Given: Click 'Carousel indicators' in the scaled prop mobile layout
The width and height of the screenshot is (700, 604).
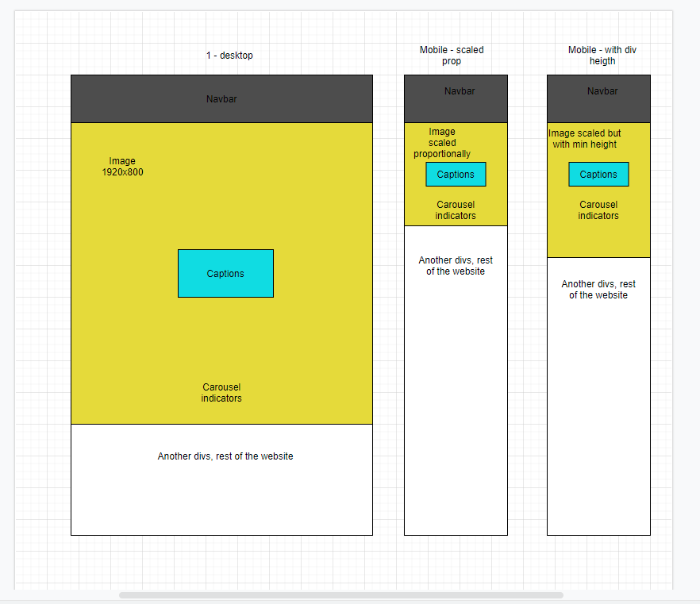Looking at the screenshot, I should pyautogui.click(x=456, y=210).
